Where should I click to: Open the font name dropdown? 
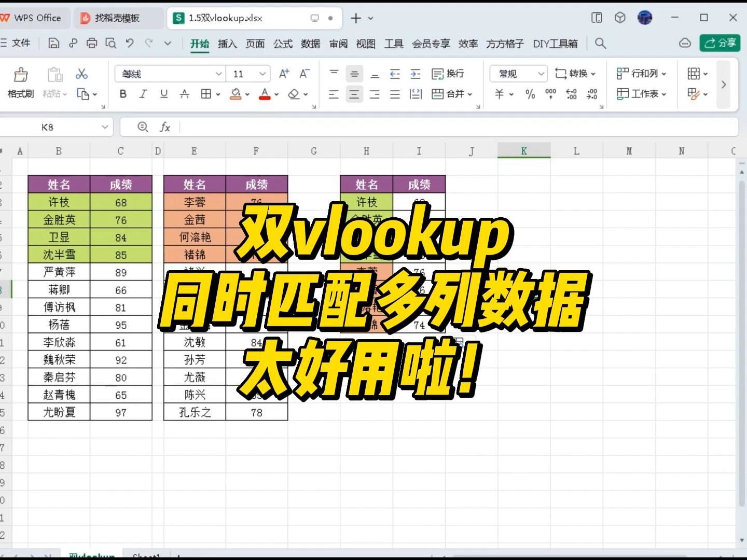pos(218,74)
